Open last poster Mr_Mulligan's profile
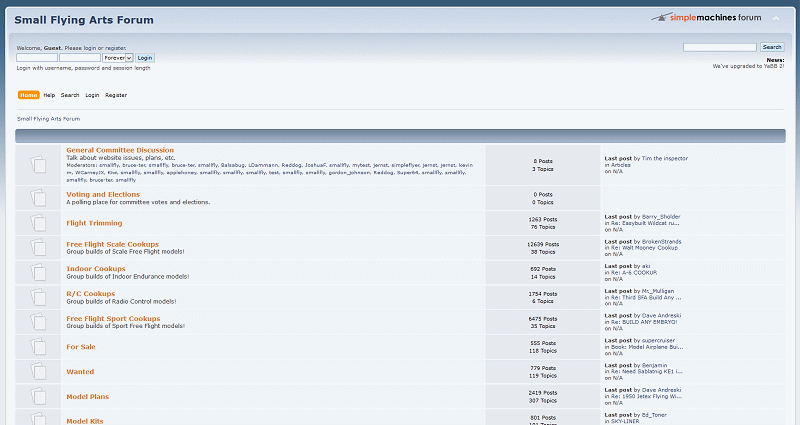This screenshot has width=800, height=425. click(658, 291)
